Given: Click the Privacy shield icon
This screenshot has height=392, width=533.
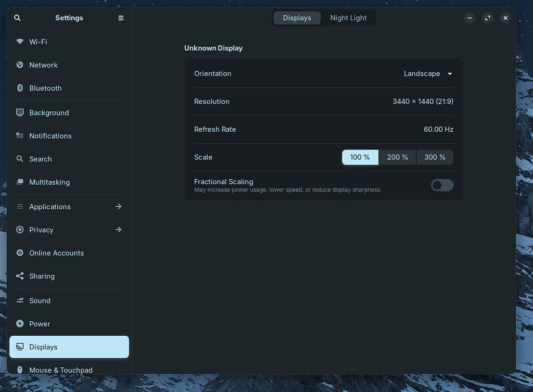Looking at the screenshot, I should click(20, 230).
